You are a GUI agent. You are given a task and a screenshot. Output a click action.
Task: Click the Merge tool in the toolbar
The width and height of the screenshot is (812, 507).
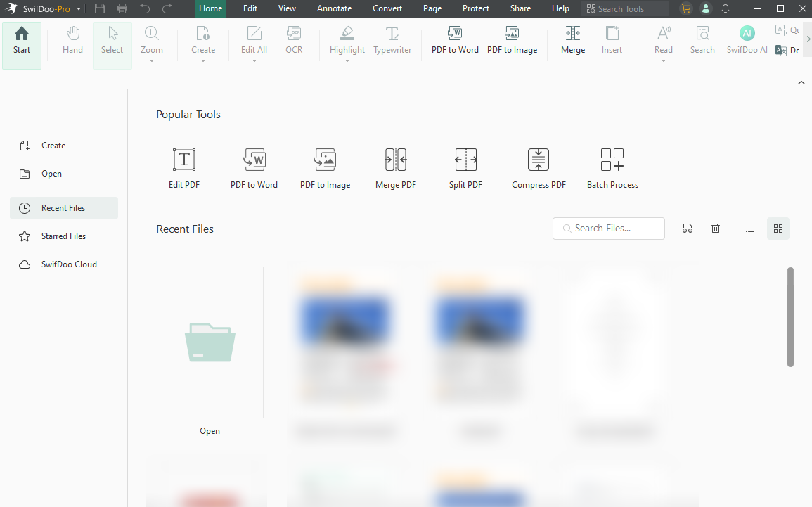click(x=572, y=40)
